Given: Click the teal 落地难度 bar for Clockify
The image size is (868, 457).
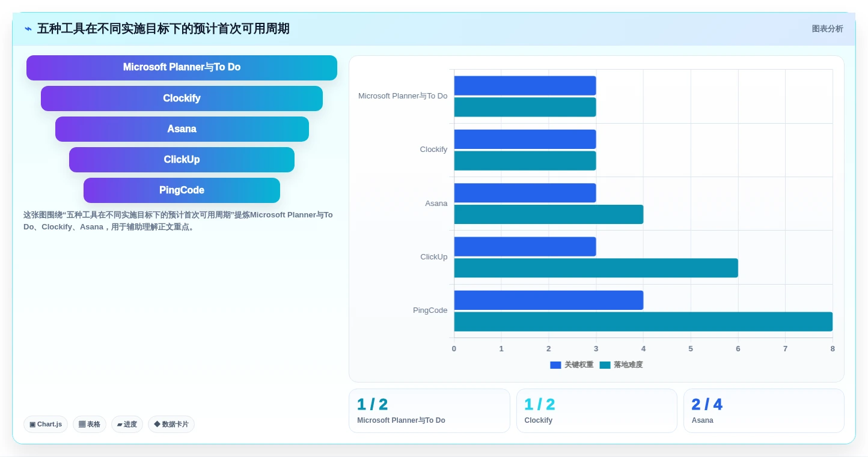Looking at the screenshot, I should click(x=525, y=160).
